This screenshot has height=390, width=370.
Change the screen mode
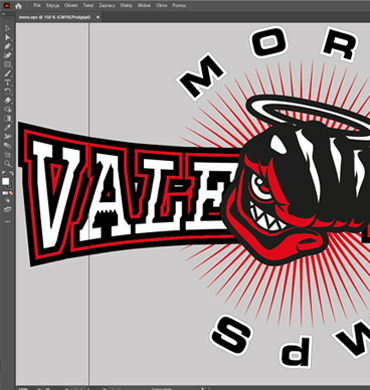click(7, 210)
